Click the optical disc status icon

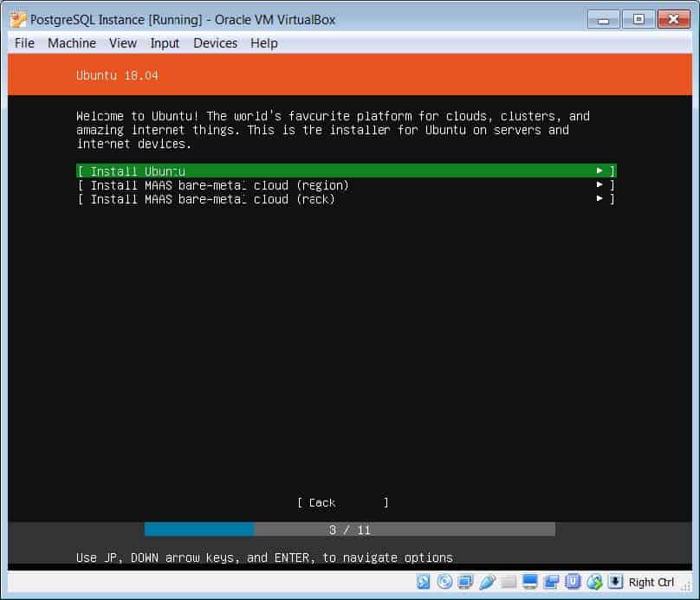click(444, 582)
